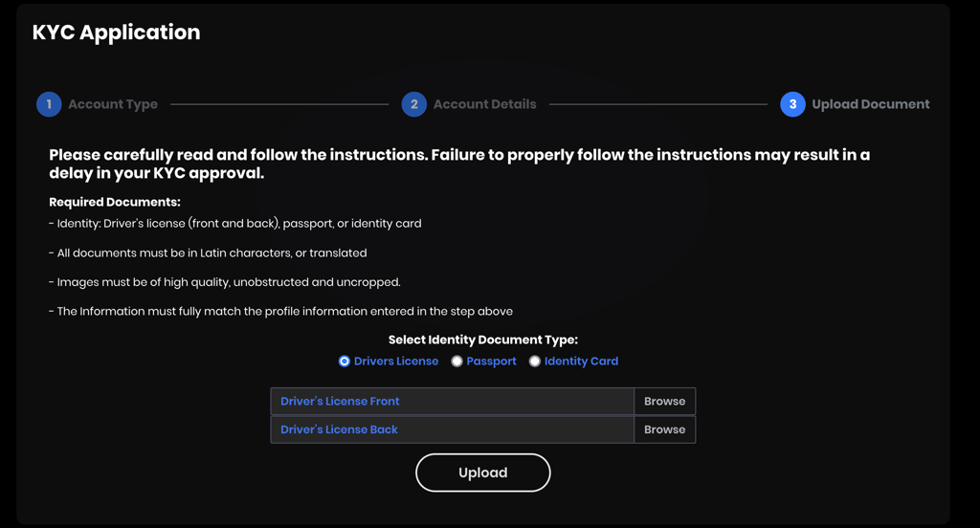Screen dimensions: 980x528
Task: Select the Passport radio button
Action: click(457, 362)
